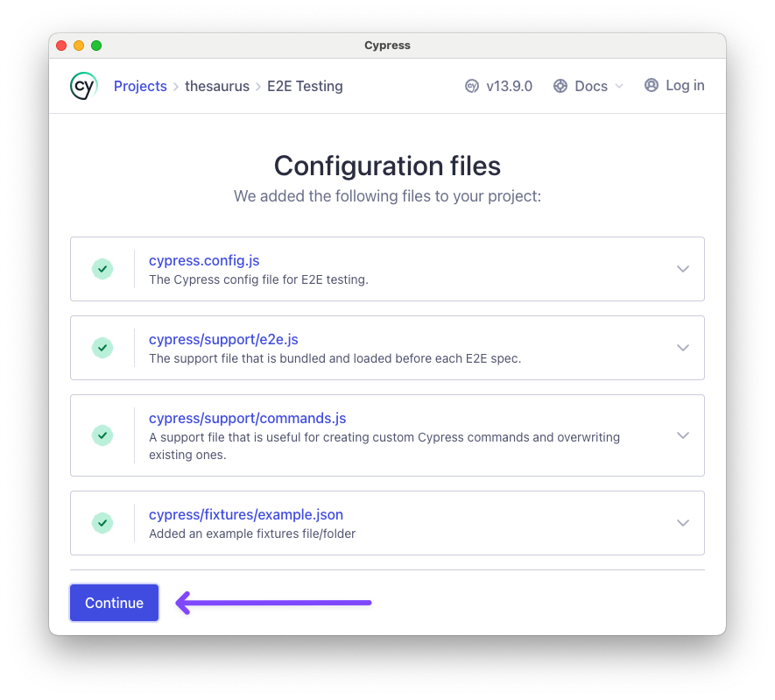Expand the cypress/support/commands.js row chevron
The width and height of the screenshot is (775, 700).
coord(683,435)
